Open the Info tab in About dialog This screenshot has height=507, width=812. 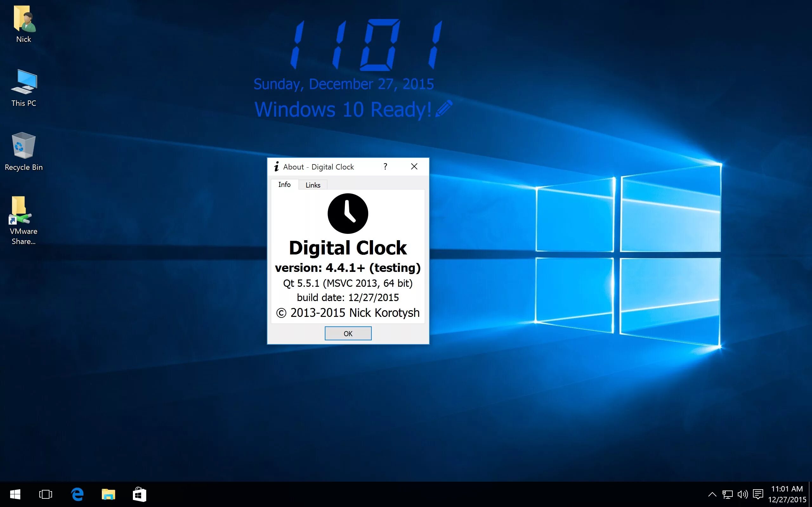coord(285,184)
